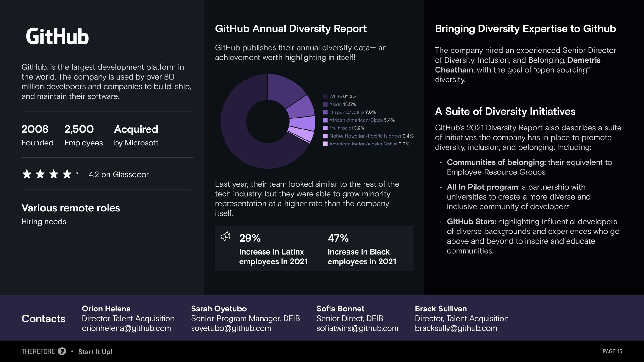Select the White 67.3% legend swatch
This screenshot has height=362, width=644.
325,96
